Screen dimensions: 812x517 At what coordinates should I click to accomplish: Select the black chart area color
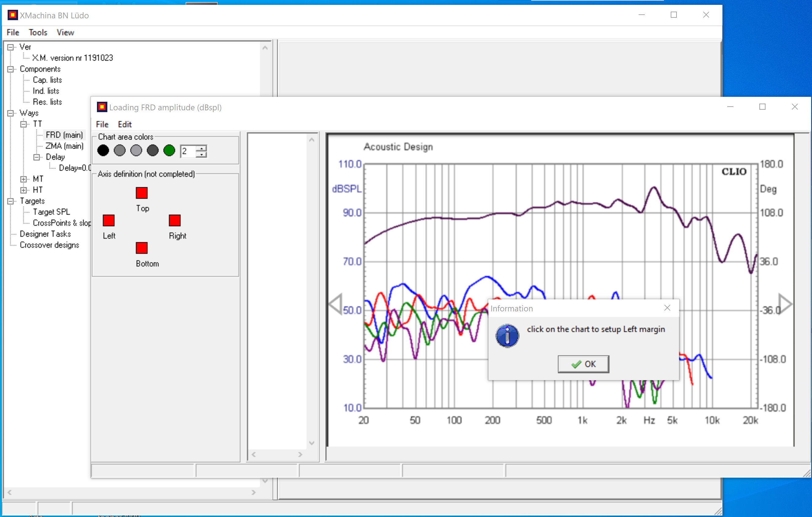103,150
